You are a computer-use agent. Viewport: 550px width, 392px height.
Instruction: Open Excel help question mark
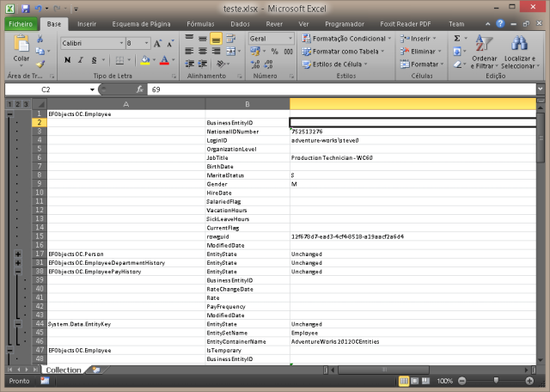coord(500,23)
